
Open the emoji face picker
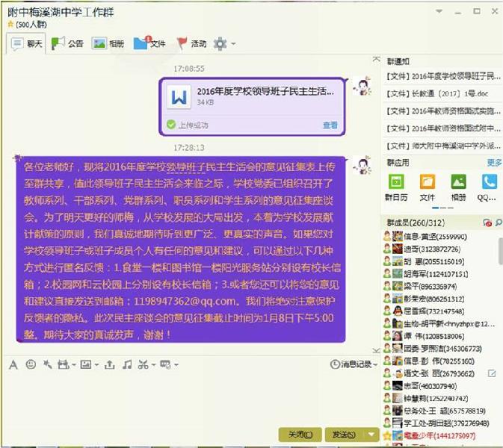[31, 364]
